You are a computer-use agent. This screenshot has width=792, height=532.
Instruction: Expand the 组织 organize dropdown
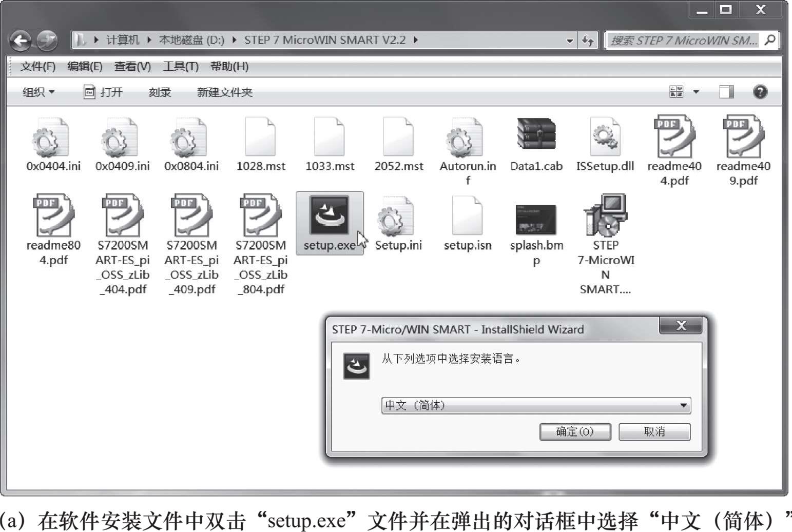38,92
